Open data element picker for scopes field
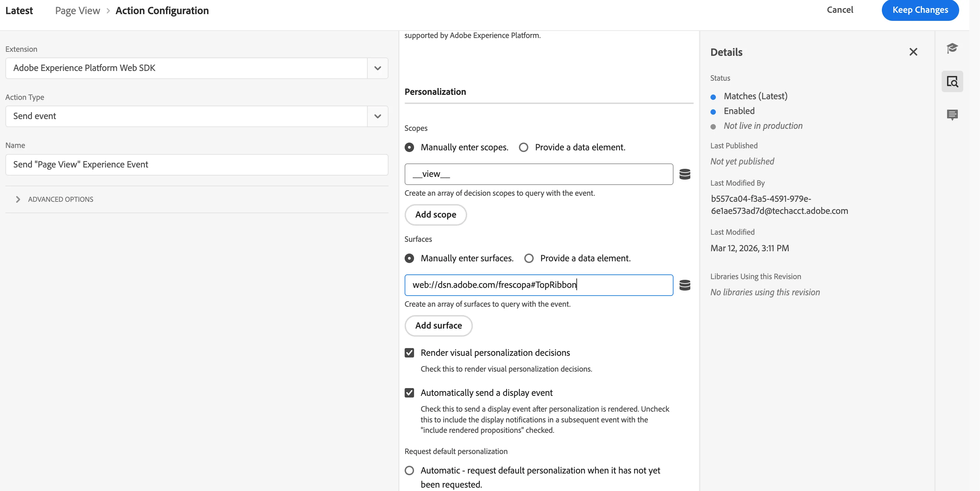The image size is (980, 491). 685,174
